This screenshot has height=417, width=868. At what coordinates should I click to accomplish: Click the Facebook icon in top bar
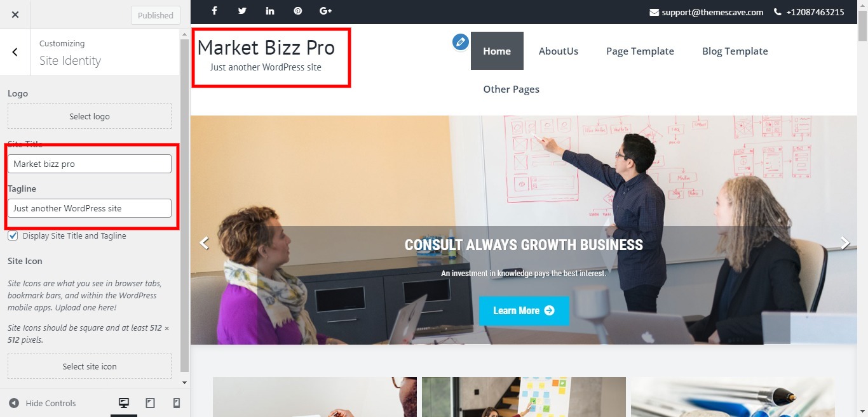(215, 11)
